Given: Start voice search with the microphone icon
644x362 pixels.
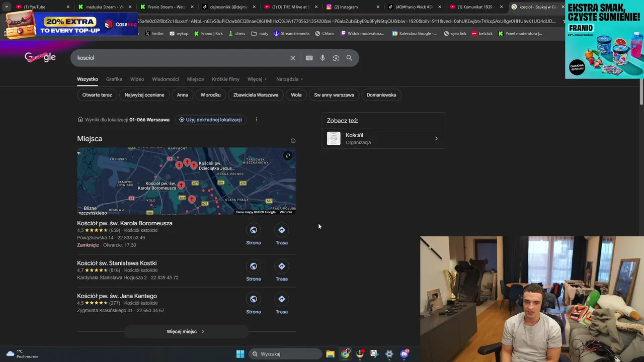Looking at the screenshot, I should pos(323,58).
